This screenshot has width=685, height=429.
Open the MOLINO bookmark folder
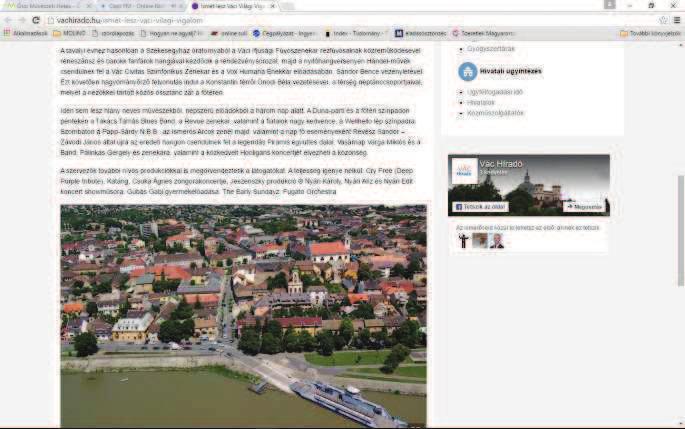coord(69,33)
